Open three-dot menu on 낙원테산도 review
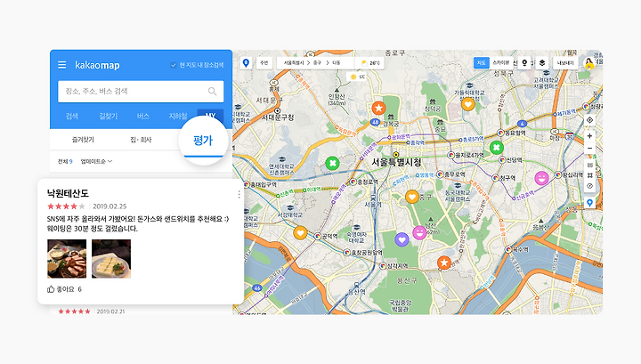Screen dimensions: 641x364 239,195
